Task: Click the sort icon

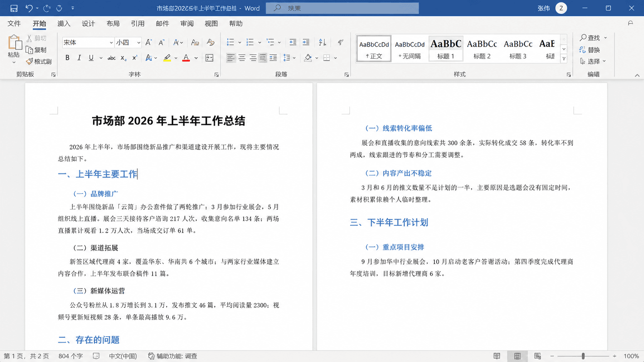Action: click(x=323, y=42)
